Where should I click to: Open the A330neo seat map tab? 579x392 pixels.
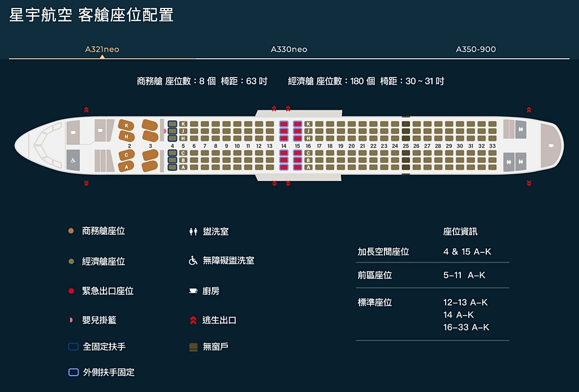[x=289, y=49]
